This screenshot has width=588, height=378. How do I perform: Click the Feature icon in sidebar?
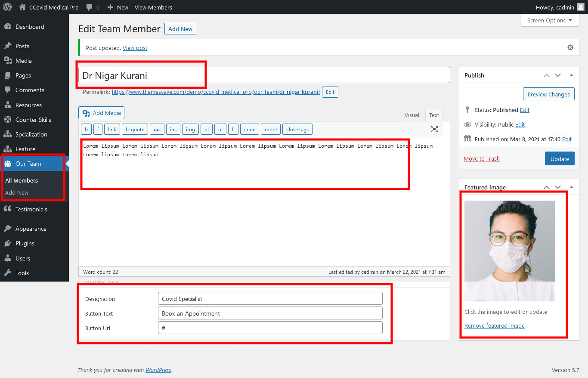pyautogui.click(x=8, y=149)
